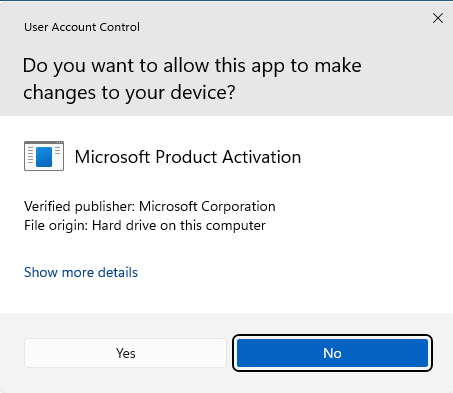Click the changes to your device text

[x=129, y=92]
